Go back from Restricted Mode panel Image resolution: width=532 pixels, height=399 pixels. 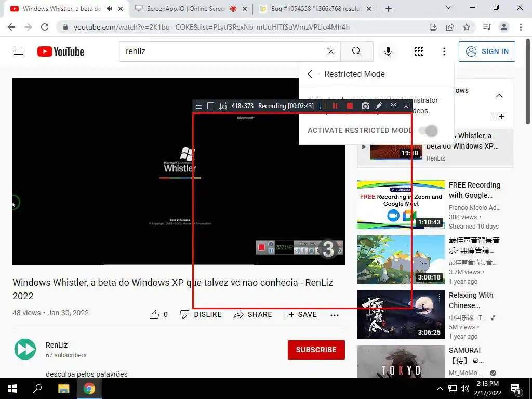click(x=312, y=74)
